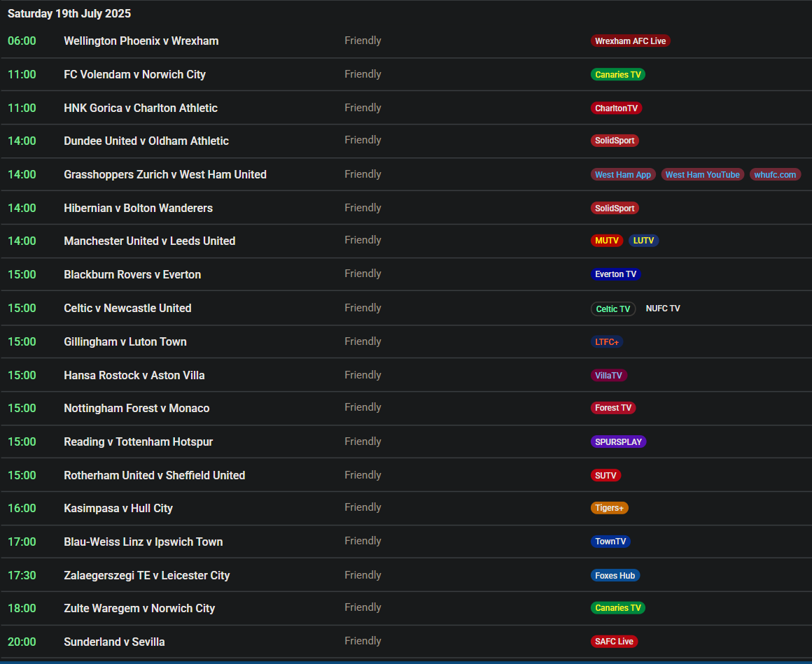The width and height of the screenshot is (812, 664).
Task: Click the 16:00 kickoff time
Action: 22,508
